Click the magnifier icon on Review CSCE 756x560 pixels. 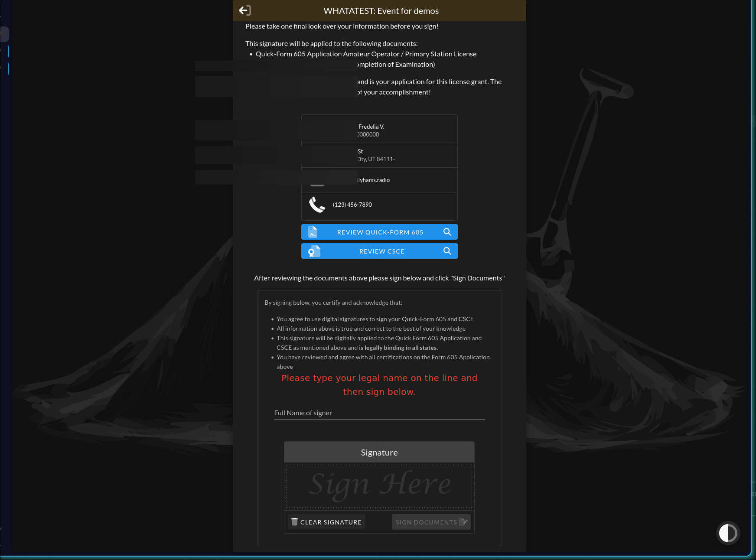447,251
